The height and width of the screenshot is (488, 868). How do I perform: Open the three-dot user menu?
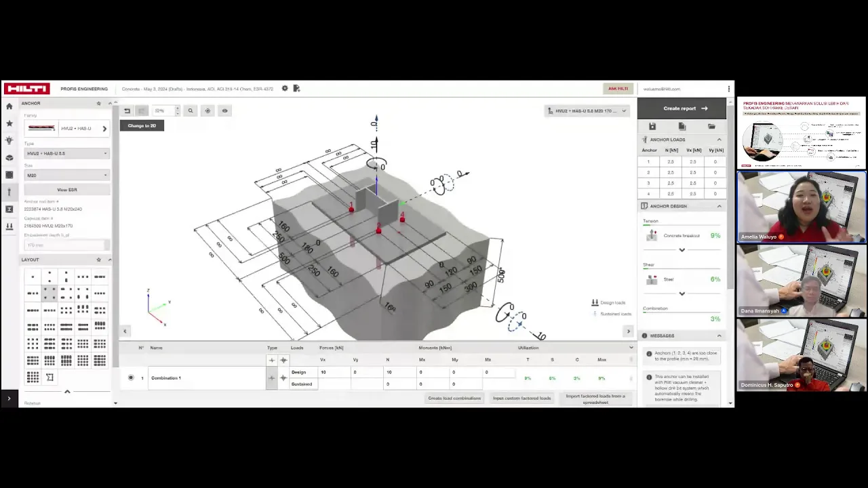coord(729,89)
